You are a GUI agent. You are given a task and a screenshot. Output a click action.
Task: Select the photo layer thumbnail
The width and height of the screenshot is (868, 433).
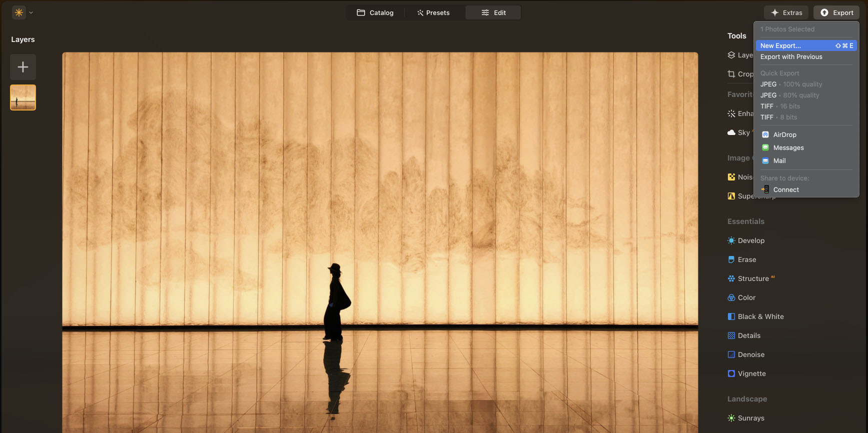[x=23, y=97]
